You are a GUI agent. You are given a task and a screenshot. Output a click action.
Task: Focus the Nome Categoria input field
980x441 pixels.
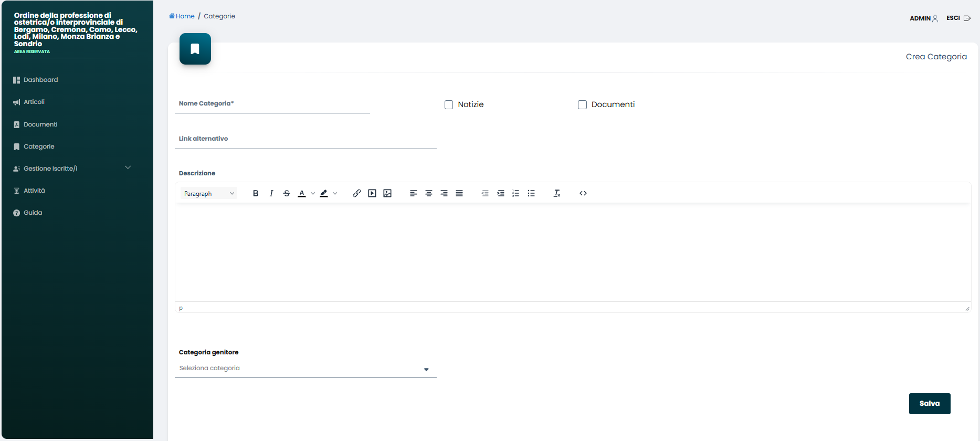(272, 104)
